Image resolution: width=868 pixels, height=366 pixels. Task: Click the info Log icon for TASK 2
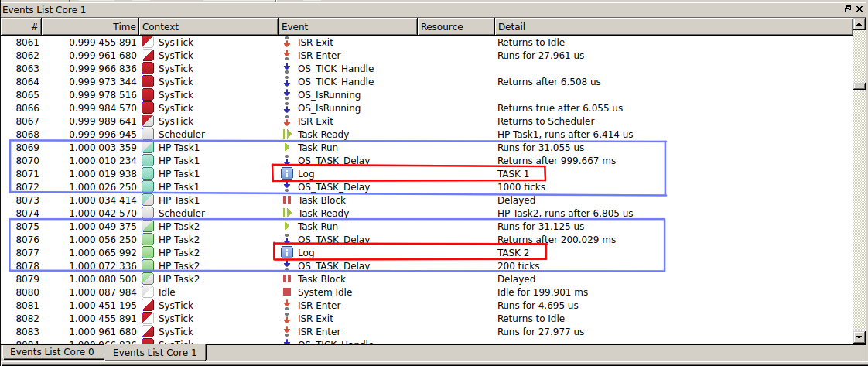[287, 252]
